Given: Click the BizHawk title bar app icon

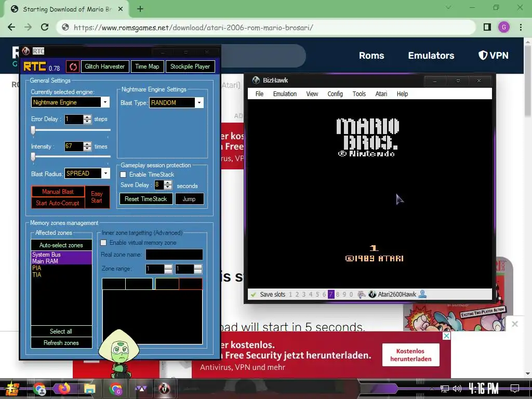Looking at the screenshot, I should (x=256, y=81).
